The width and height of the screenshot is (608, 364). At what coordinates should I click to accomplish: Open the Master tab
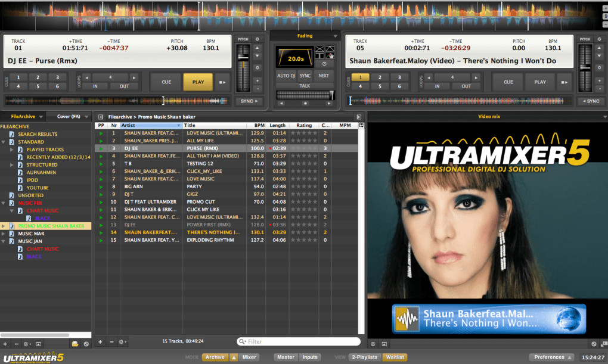(x=286, y=357)
